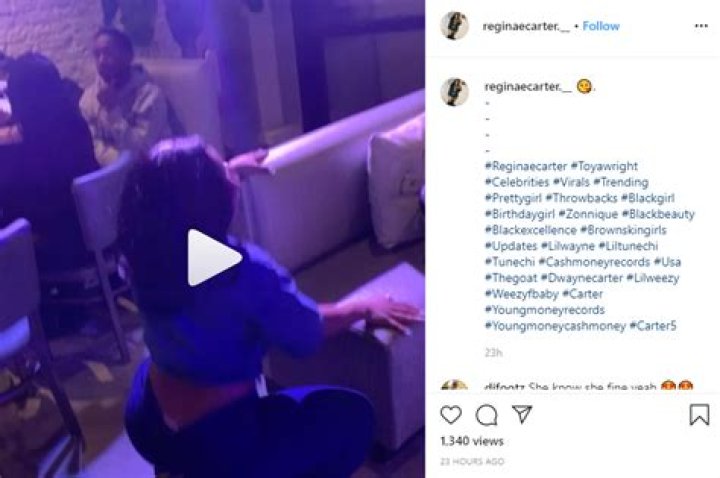This screenshot has width=720, height=478.
Task: Open commenter avatar below the caption
Action: 454,385
